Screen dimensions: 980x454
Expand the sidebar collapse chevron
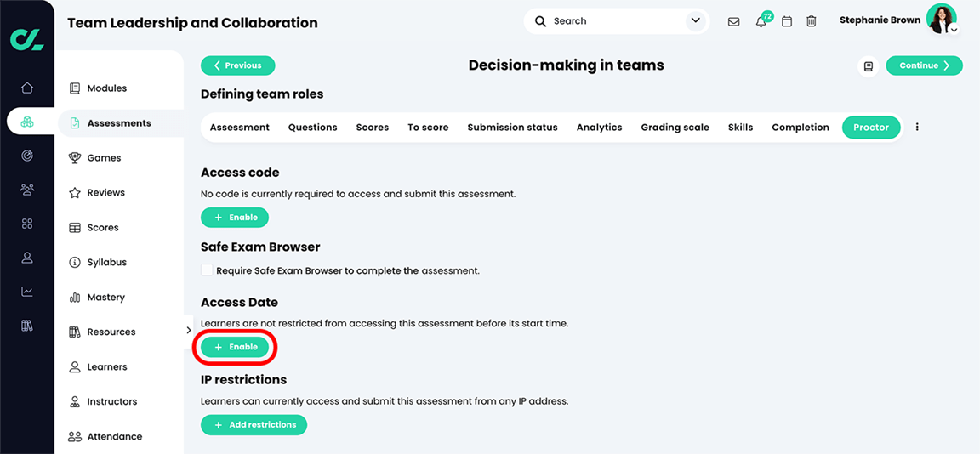tap(189, 331)
